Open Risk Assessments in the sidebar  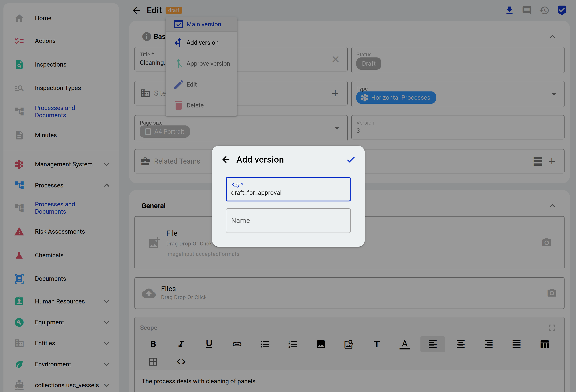[60, 231]
